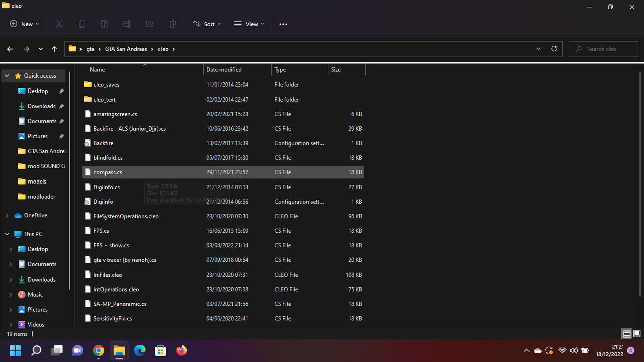Show hidden tray icons chevron
644x362 pixels.
526,350
